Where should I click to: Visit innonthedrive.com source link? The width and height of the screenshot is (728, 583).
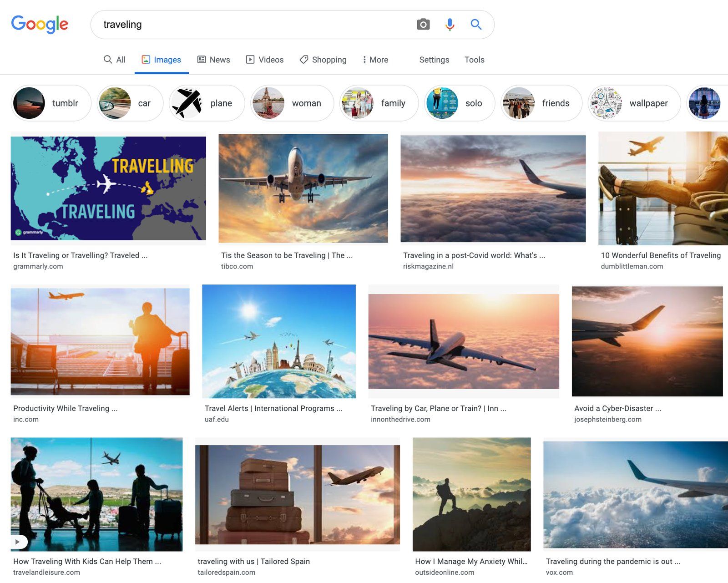point(400,419)
